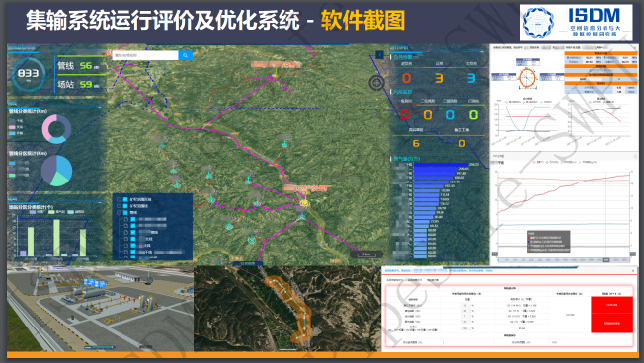This screenshot has height=363, width=644.
Task: Collapse the right panel with arrow button
Action: pos(380,55)
